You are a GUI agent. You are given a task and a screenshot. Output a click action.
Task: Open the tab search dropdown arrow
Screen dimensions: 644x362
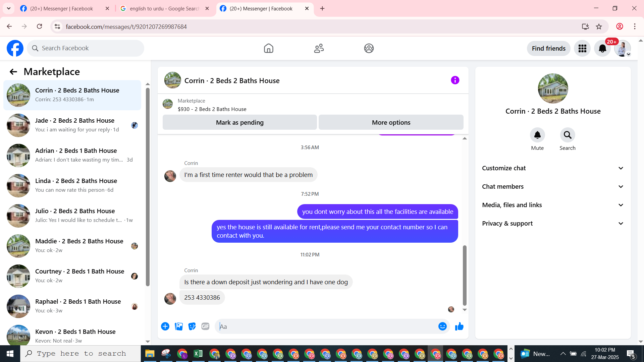pos(9,8)
